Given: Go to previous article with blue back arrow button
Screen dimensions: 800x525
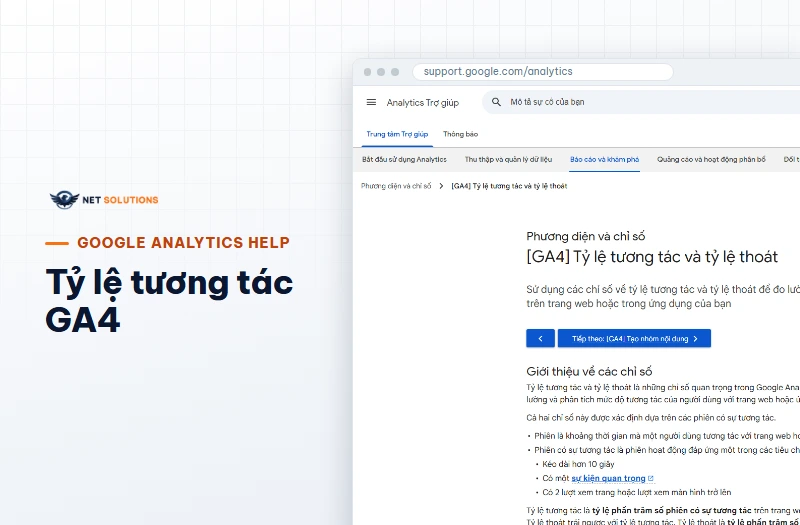Looking at the screenshot, I should (540, 338).
